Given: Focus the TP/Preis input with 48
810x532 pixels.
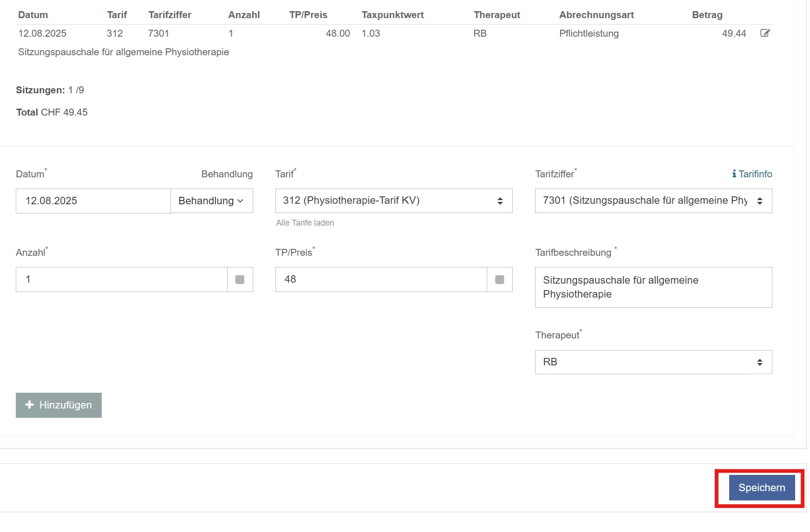Looking at the screenshot, I should tap(381, 279).
